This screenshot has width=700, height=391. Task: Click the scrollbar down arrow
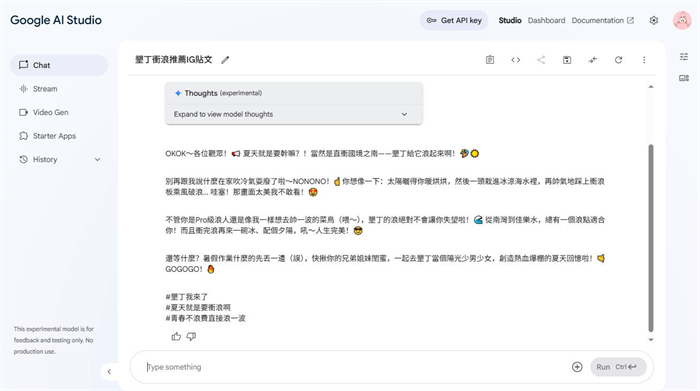[651, 340]
